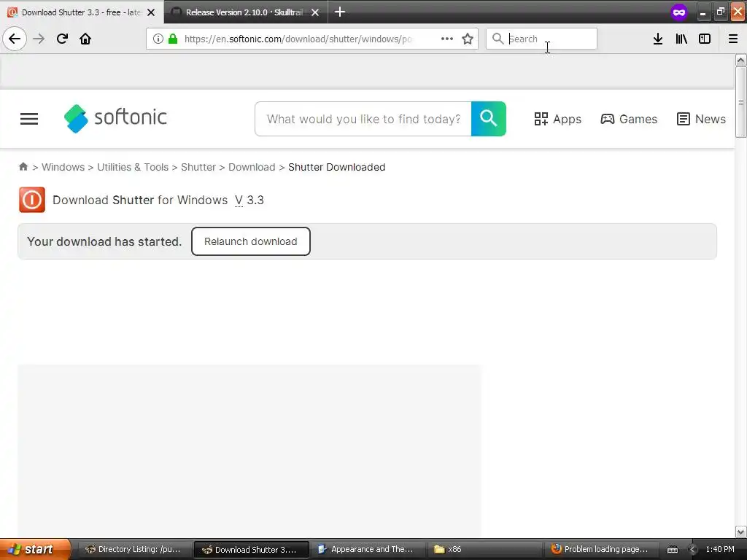Open Softonic site hamburger menu

point(29,119)
